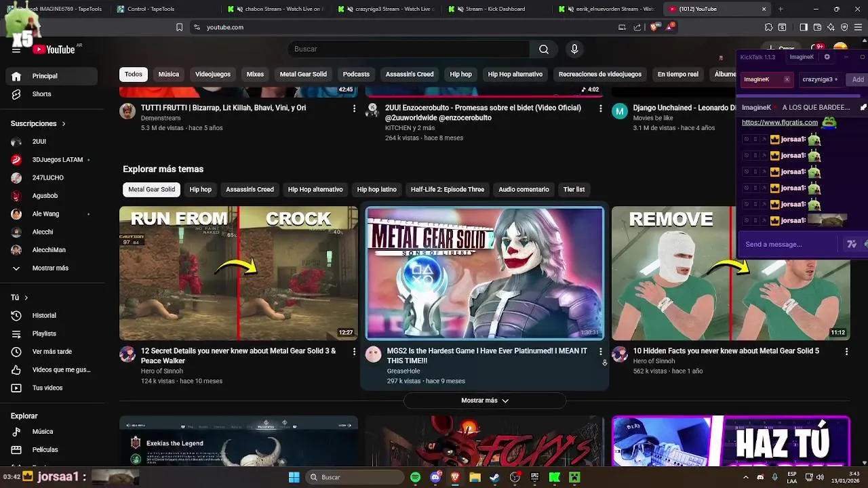Switch to crazyniga3 chat tab in KickTalk
868x488 pixels.
point(820,79)
